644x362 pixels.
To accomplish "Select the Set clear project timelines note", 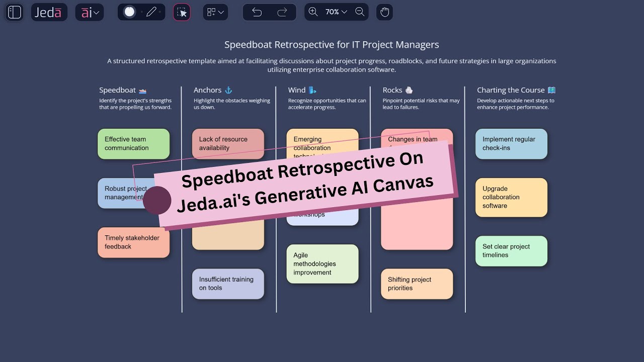I will [x=511, y=251].
